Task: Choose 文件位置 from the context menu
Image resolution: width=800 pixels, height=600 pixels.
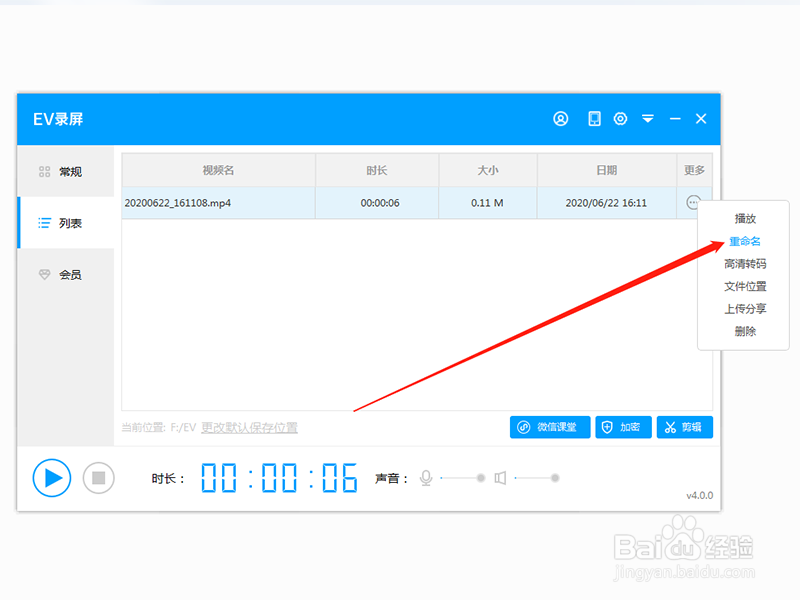Action: point(745,286)
